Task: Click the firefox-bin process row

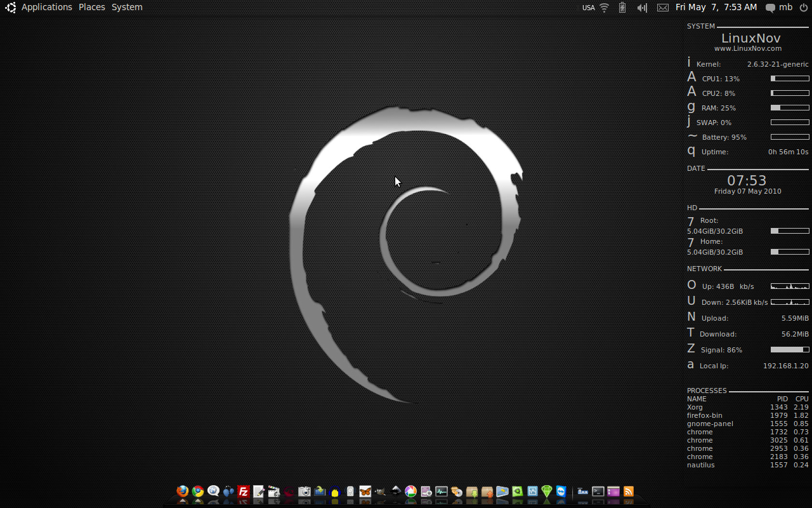Action: coord(748,415)
